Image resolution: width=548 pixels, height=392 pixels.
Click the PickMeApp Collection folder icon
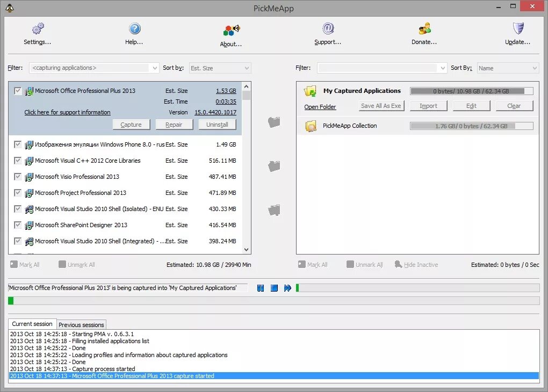[x=311, y=126]
